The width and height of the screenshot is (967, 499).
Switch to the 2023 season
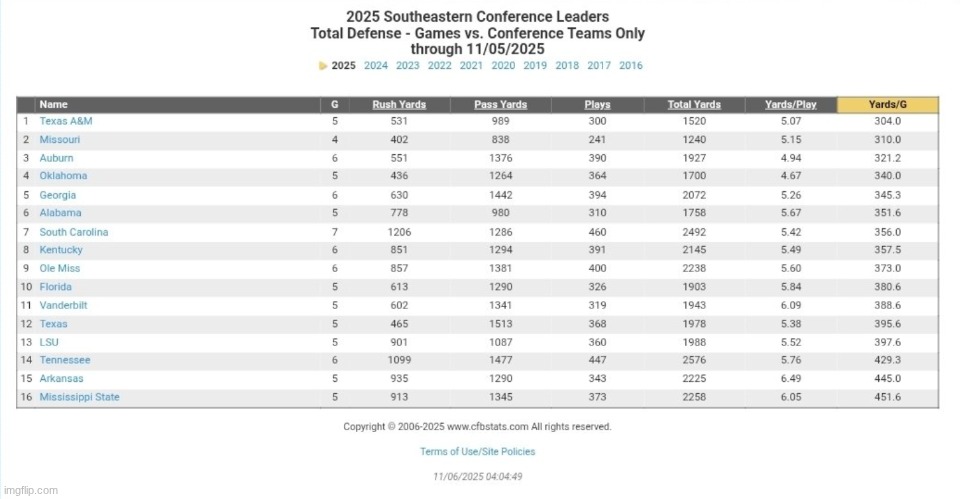(408, 66)
